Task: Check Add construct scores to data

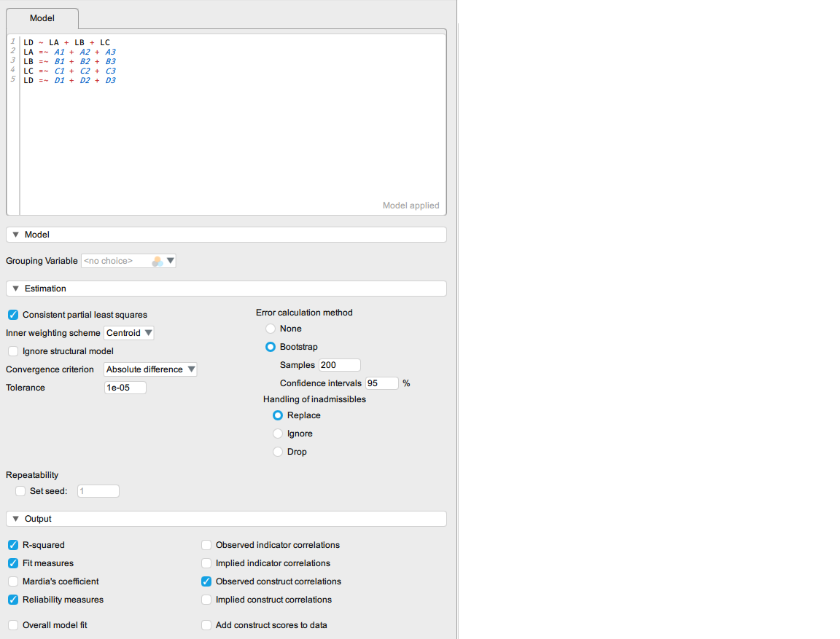Action: (206, 625)
